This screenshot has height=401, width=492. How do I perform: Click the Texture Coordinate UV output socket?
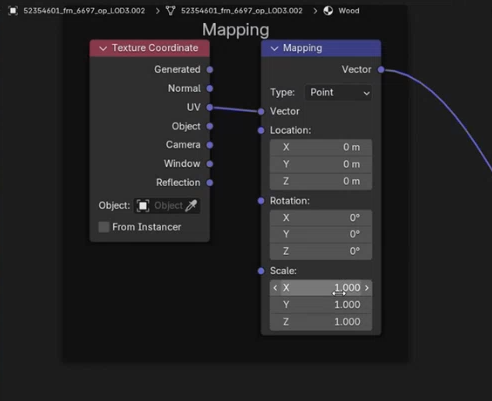[x=210, y=107]
